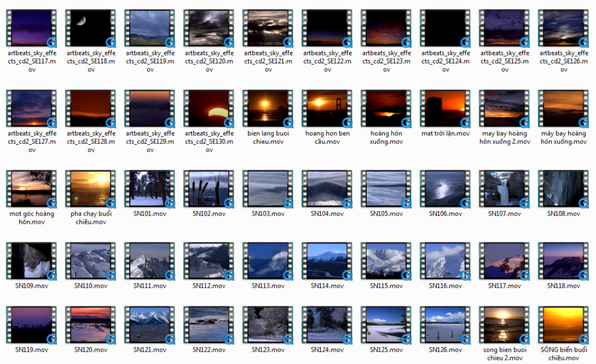This screenshot has width=596, height=364.
Task: Select the SN102.mov cattails video icon
Action: (x=208, y=188)
